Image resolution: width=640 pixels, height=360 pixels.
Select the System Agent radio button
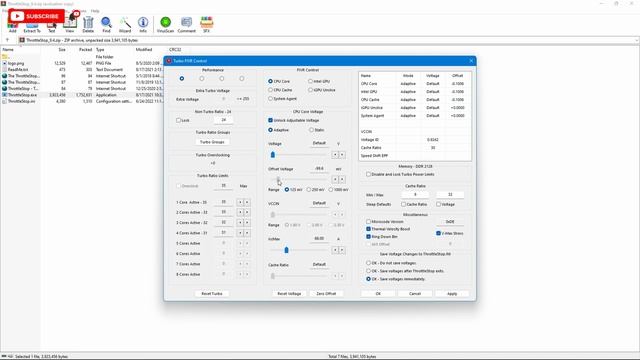point(270,98)
